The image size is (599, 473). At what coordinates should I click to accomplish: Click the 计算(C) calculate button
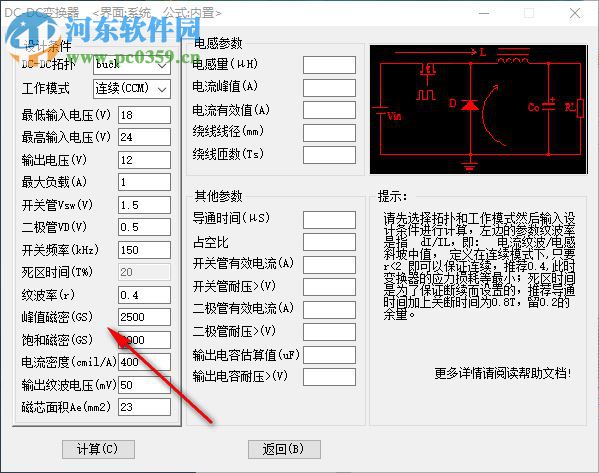98,449
